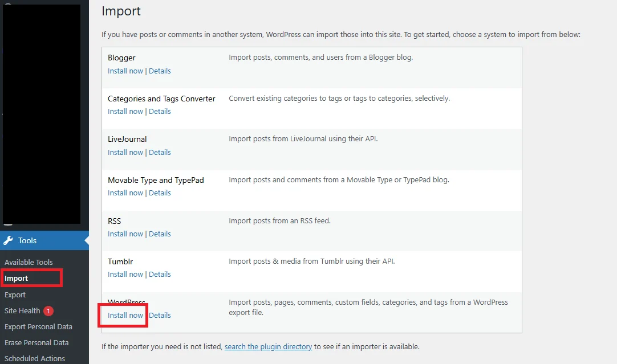View Details for Movable Type and TypePad
Image resolution: width=617 pixels, height=364 pixels.
pos(160,193)
